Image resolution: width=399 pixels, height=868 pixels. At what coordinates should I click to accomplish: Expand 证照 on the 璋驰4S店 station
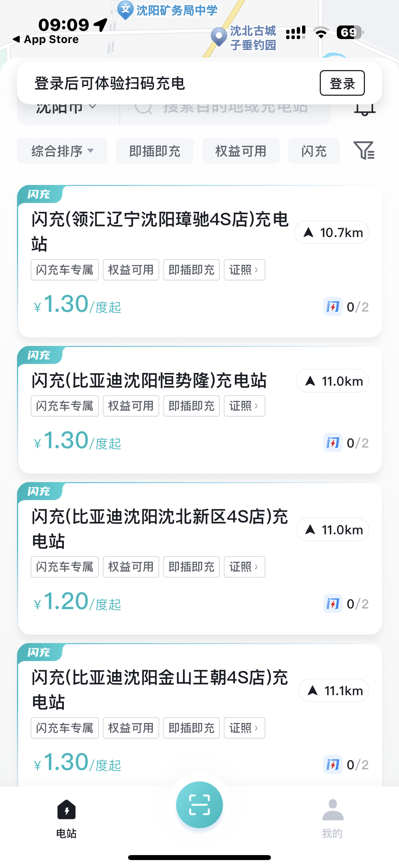pyautogui.click(x=244, y=270)
